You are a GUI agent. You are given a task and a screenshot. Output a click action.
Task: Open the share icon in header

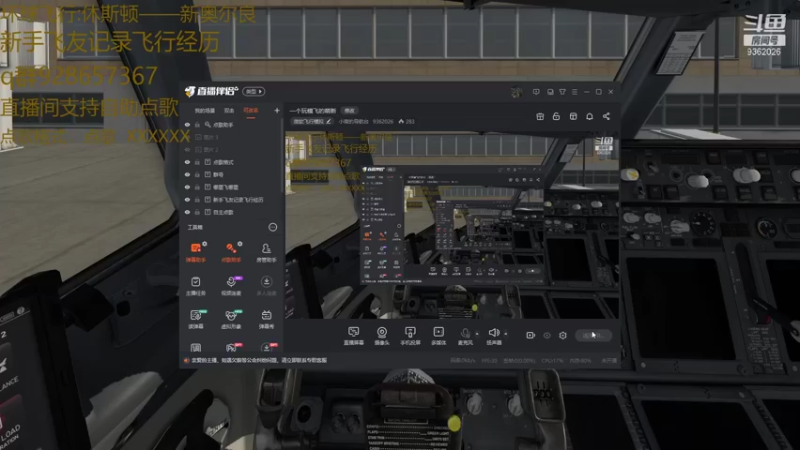606,116
